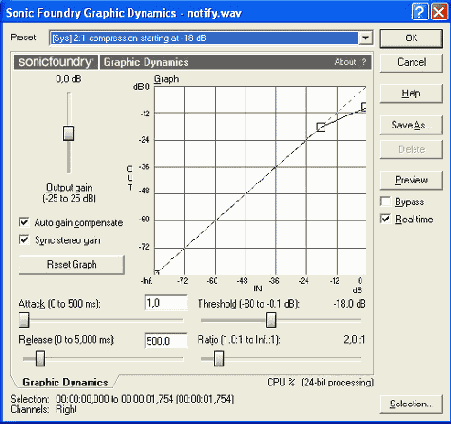Viewport: 451px width, 424px height.
Task: Click the Release value input field
Action: point(166,341)
